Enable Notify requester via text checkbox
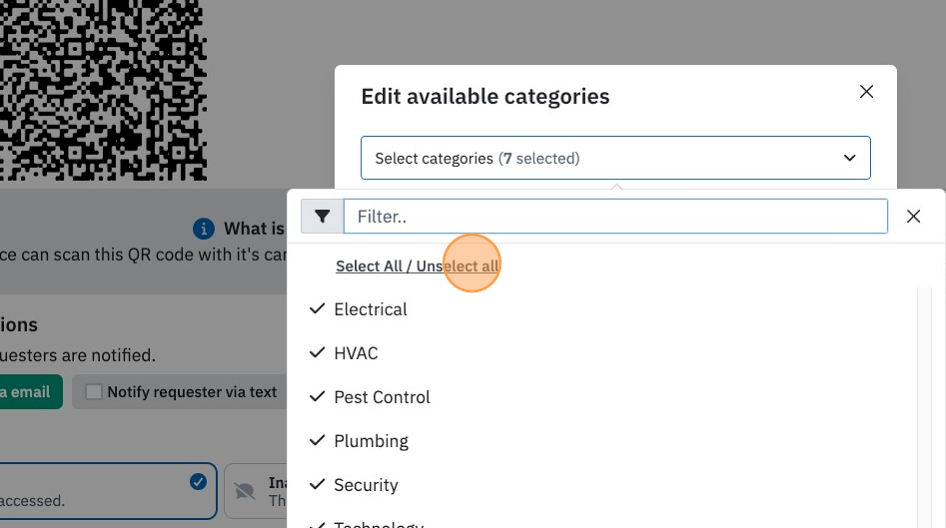 pyautogui.click(x=94, y=392)
